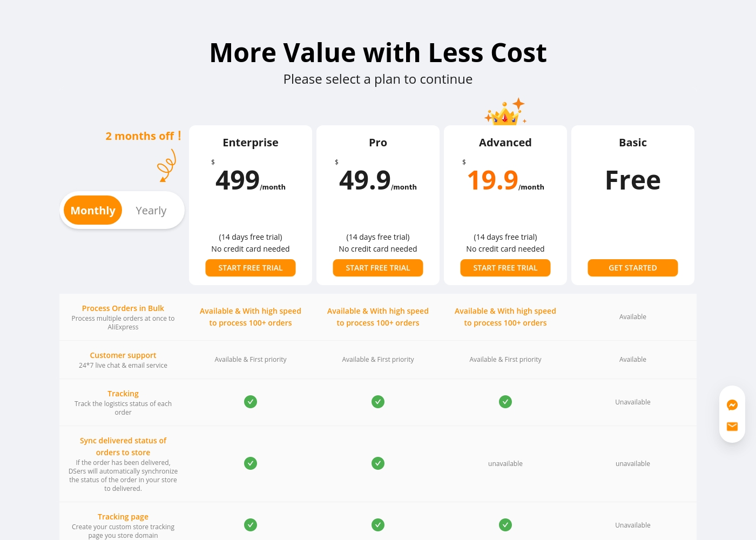This screenshot has height=540, width=756.
Task: Click the crown icon above Advanced
Action: click(x=505, y=112)
